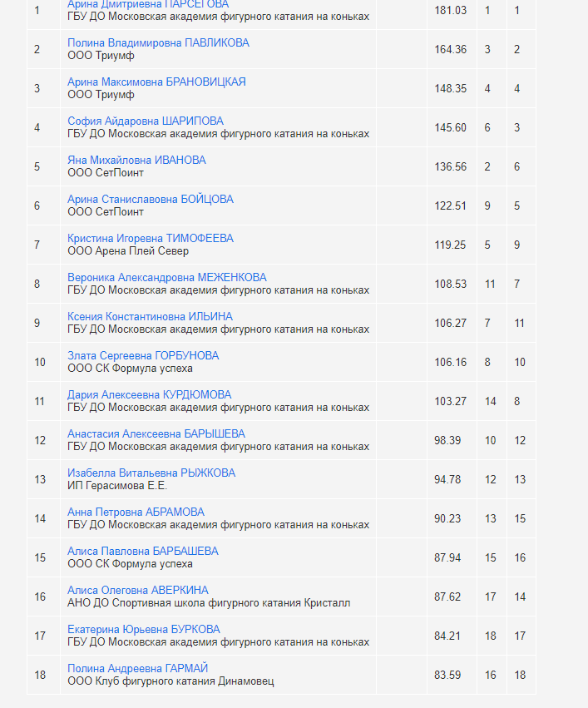
Task: Open Дария Алексеевна КУРДЮМОВА link
Action: click(x=149, y=394)
